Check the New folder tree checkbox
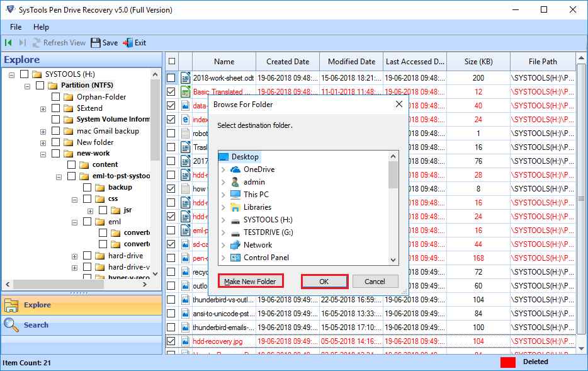Viewport: 588px width, 371px height. point(55,142)
